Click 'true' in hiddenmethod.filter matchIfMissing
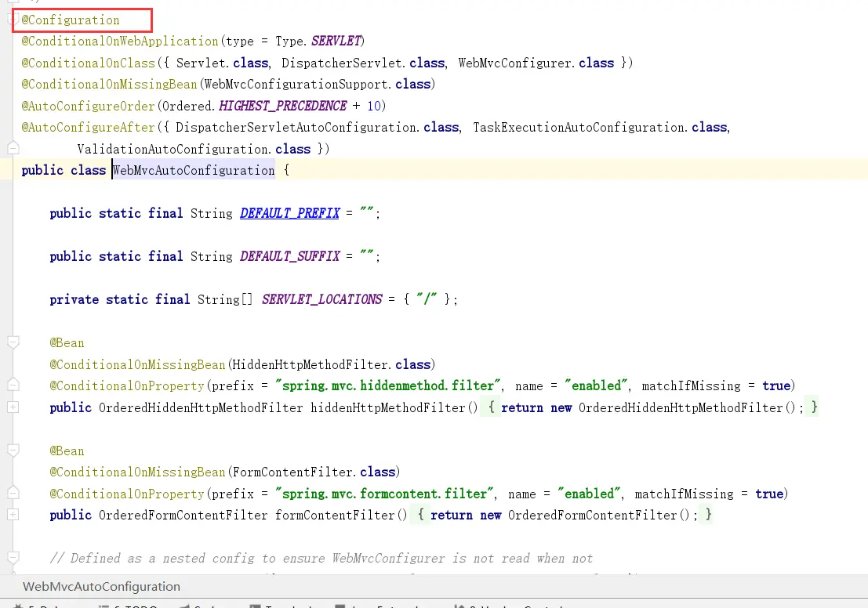The height and width of the screenshot is (608, 868). click(x=776, y=385)
